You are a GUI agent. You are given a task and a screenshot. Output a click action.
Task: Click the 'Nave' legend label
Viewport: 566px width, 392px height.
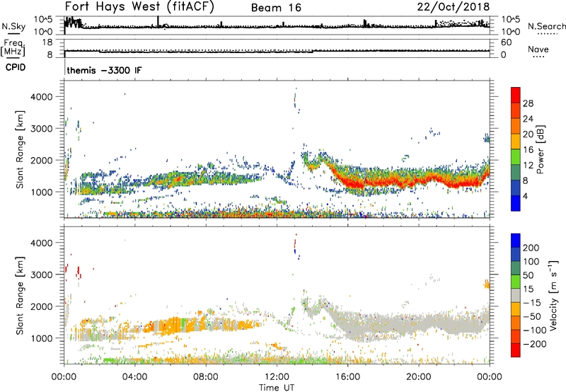(x=538, y=50)
